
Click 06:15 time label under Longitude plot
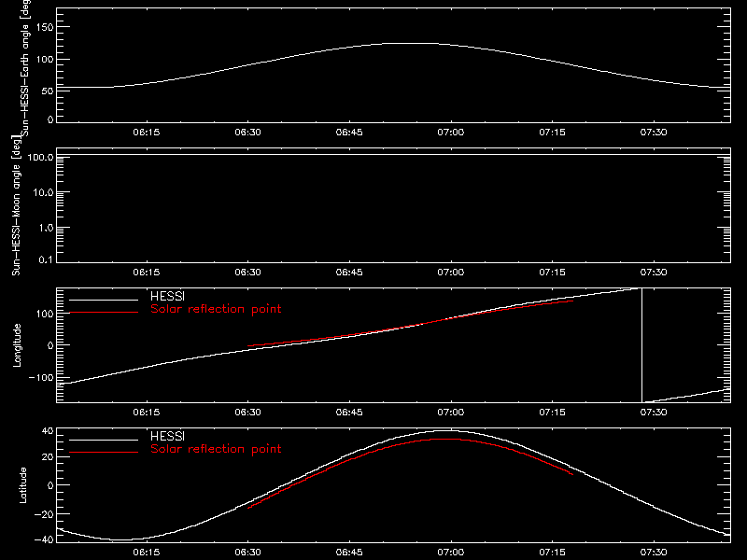pyautogui.click(x=147, y=413)
